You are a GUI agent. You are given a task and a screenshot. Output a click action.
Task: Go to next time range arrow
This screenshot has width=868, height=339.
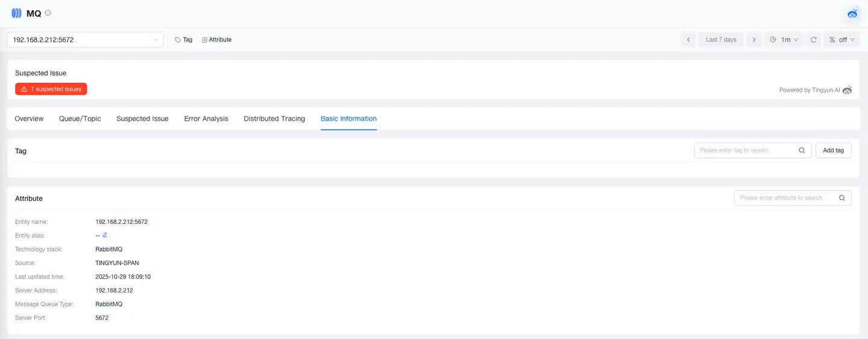(x=753, y=40)
